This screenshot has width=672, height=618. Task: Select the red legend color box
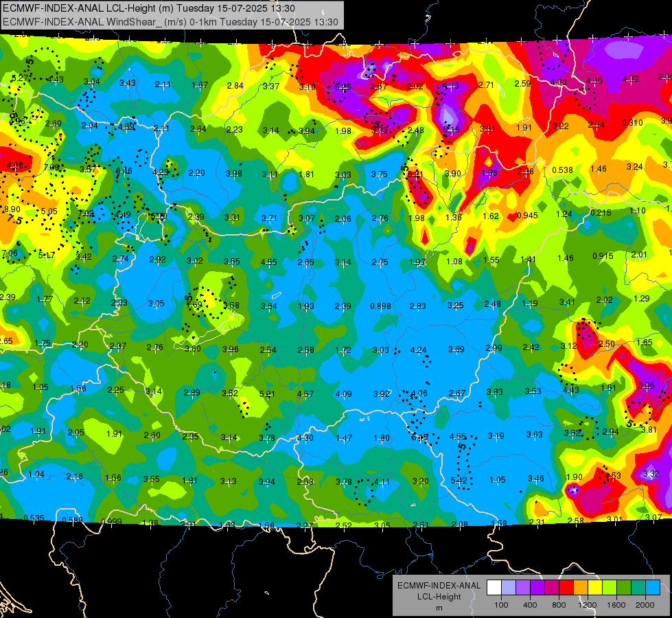click(566, 588)
